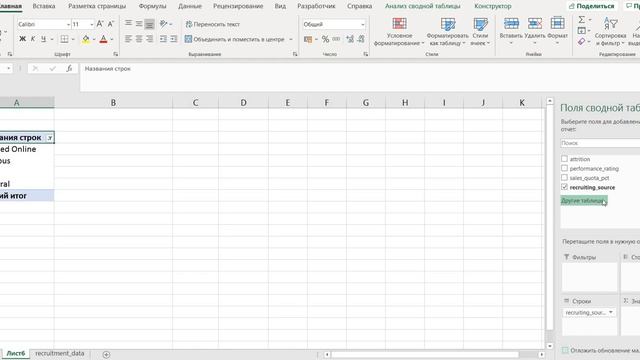640x360 pixels.
Task: Check the attrition field
Action: click(x=564, y=158)
